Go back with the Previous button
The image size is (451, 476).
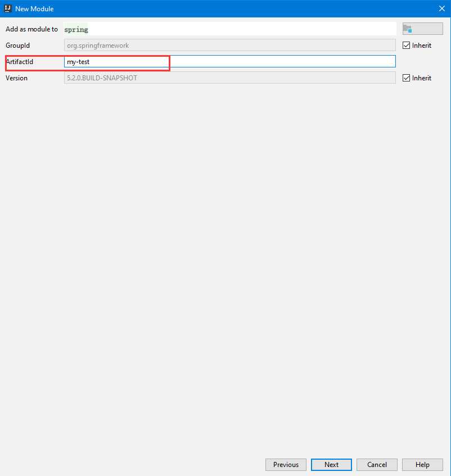[x=286, y=464]
